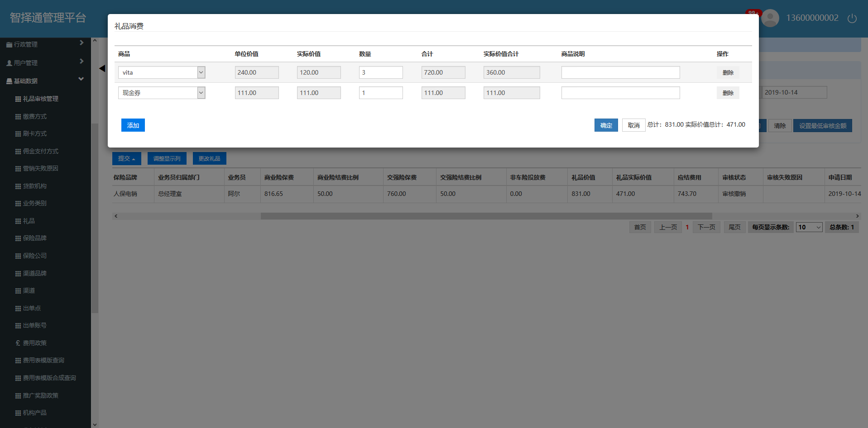This screenshot has height=428, width=868.
Task: Delete the 现金券 gift row
Action: [728, 93]
